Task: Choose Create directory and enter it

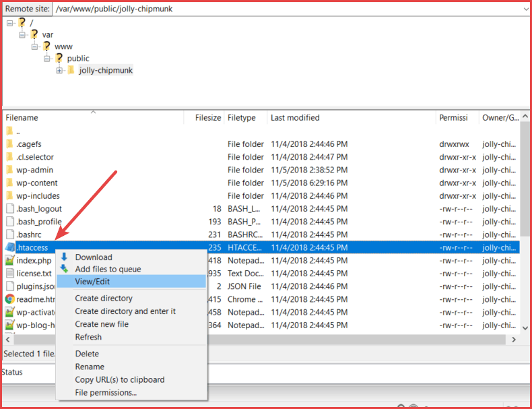Action: tap(131, 311)
